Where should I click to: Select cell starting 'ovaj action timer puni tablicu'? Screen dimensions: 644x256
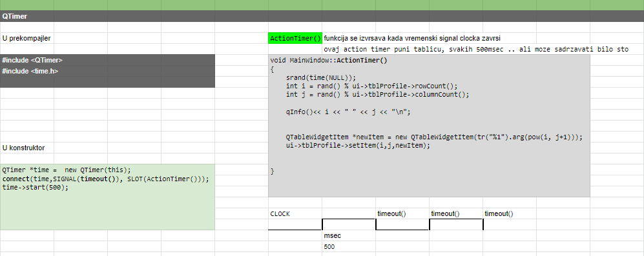(476, 49)
